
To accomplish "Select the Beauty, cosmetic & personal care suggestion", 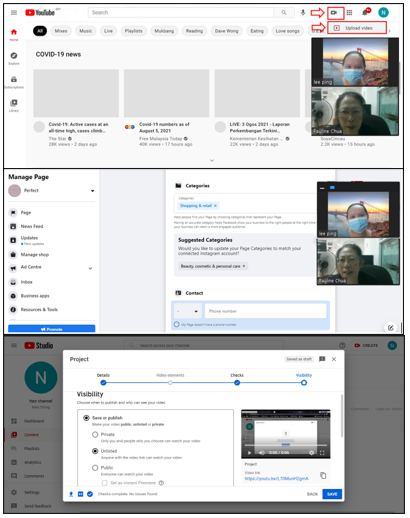I will (213, 266).
